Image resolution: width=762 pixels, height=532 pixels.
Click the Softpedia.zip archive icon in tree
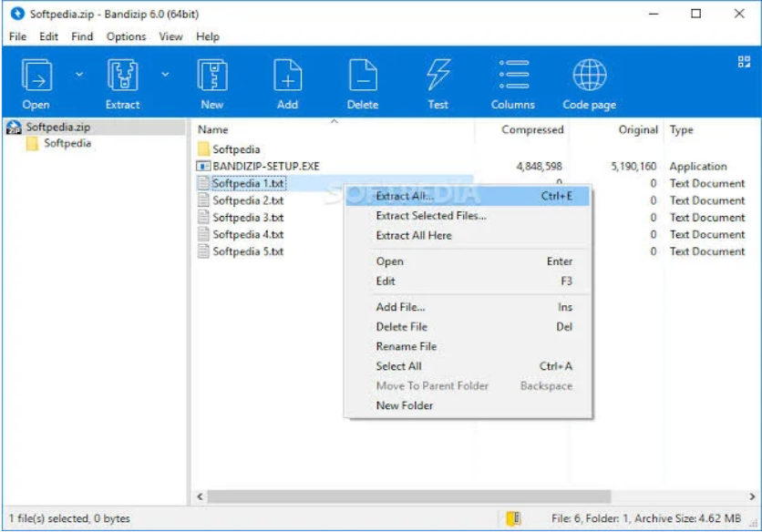coord(14,128)
